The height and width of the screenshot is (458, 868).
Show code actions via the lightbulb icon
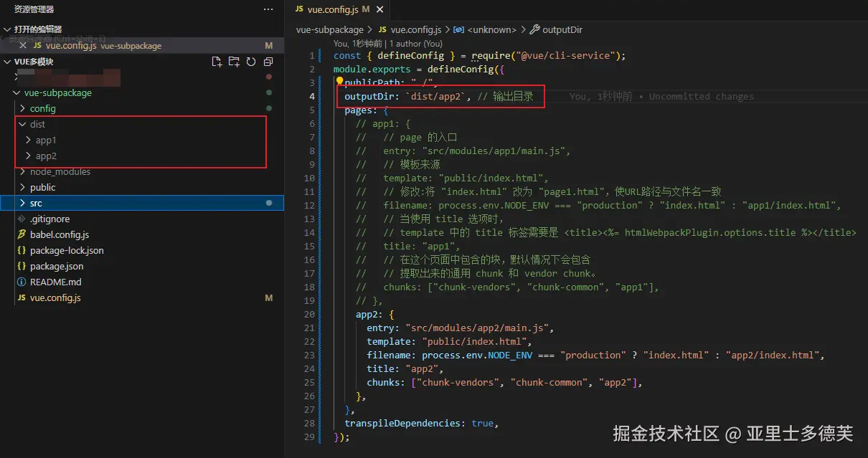coord(339,82)
